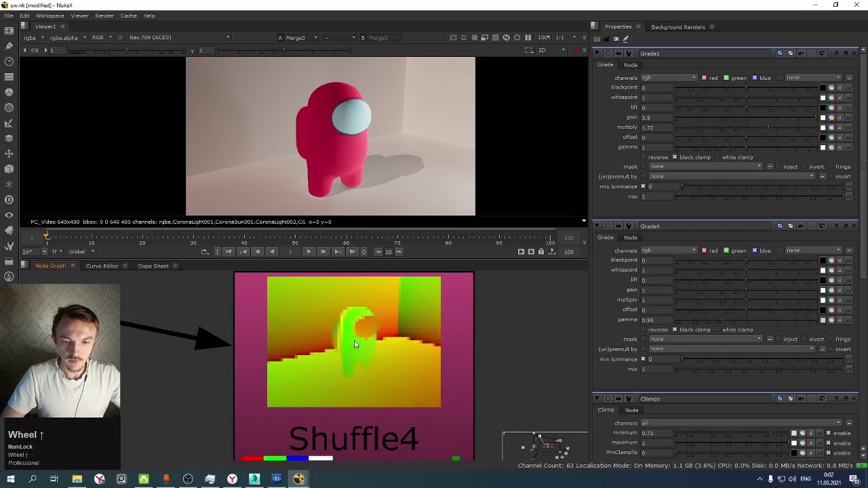Pause viewer updates icon in Viewer toolbar

point(528,37)
